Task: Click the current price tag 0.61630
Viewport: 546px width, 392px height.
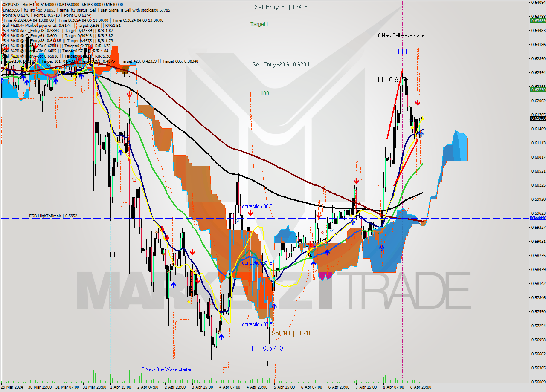Action: pyautogui.click(x=537, y=118)
